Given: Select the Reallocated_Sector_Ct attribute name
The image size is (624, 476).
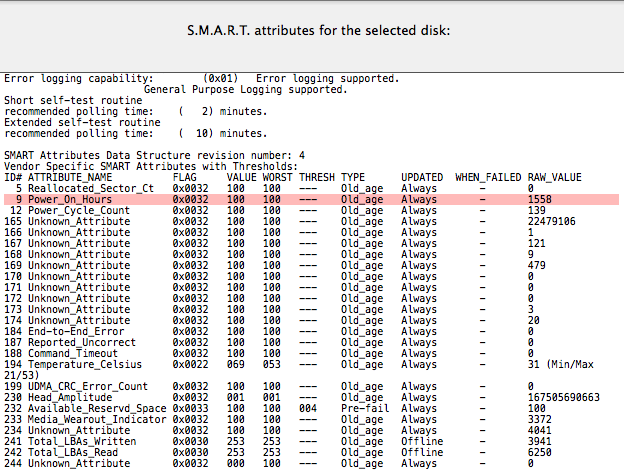Looking at the screenshot, I should (91, 188).
